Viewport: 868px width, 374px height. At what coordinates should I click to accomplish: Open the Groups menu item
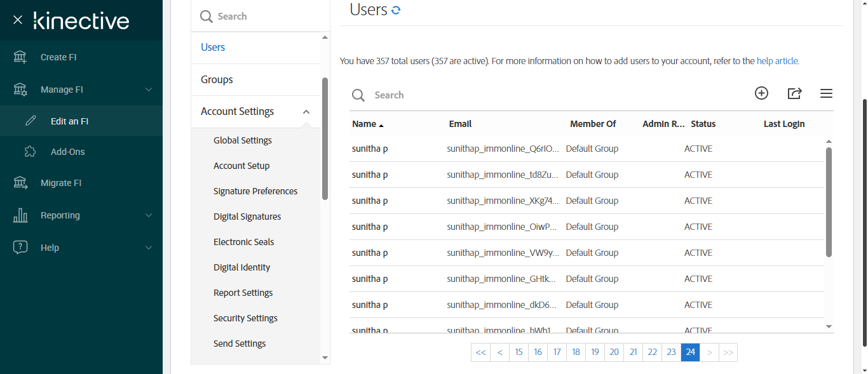[x=217, y=79]
